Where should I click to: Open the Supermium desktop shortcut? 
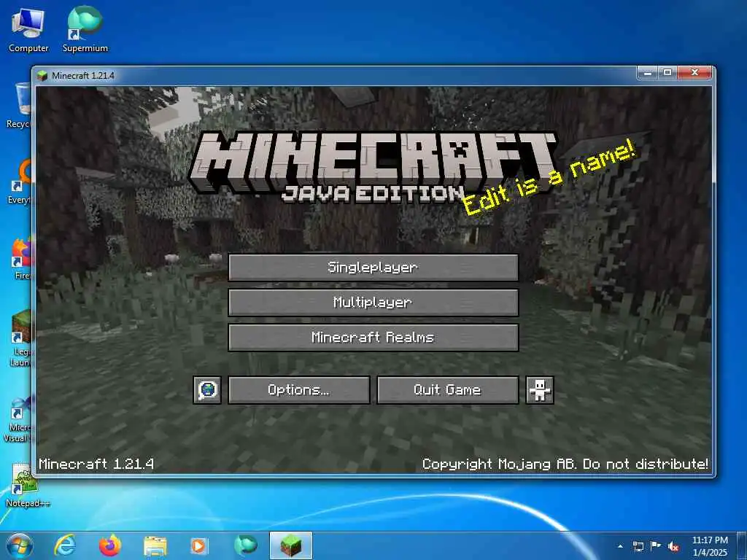coord(85,30)
